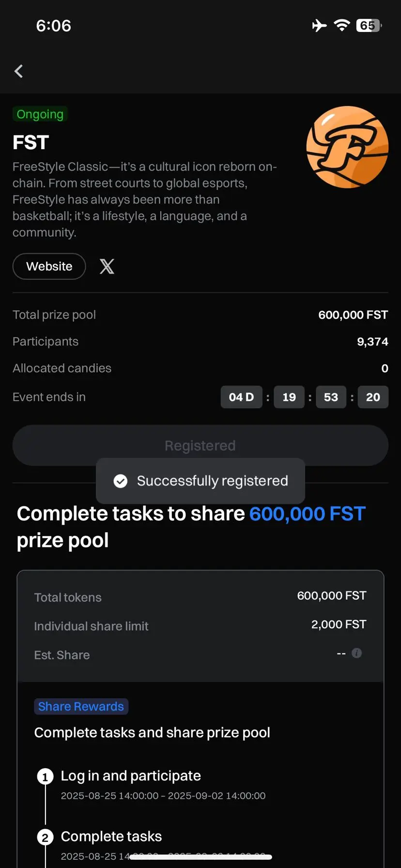This screenshot has width=401, height=868.
Task: Tap the Successfully registered toast
Action: 200,481
